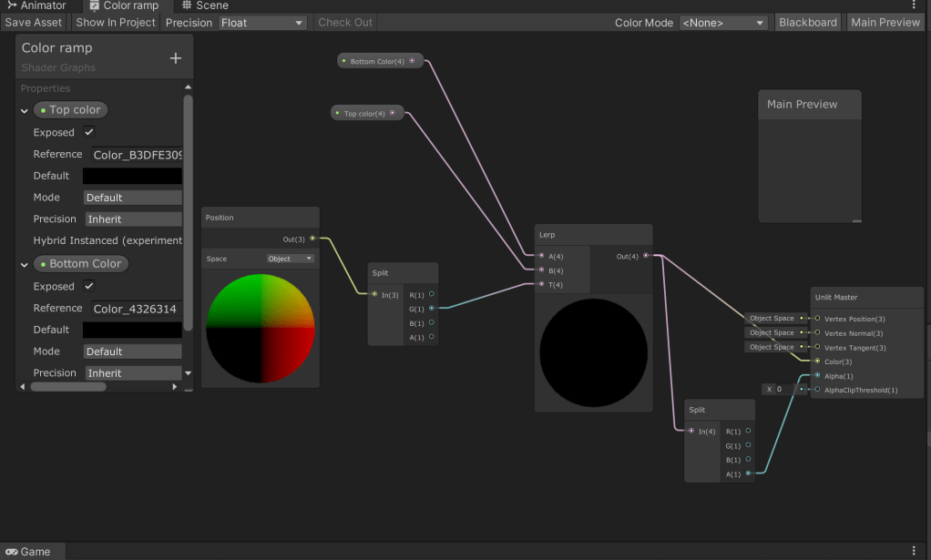Image resolution: width=931 pixels, height=560 pixels.
Task: Open the Color Mode dropdown
Action: coord(723,23)
